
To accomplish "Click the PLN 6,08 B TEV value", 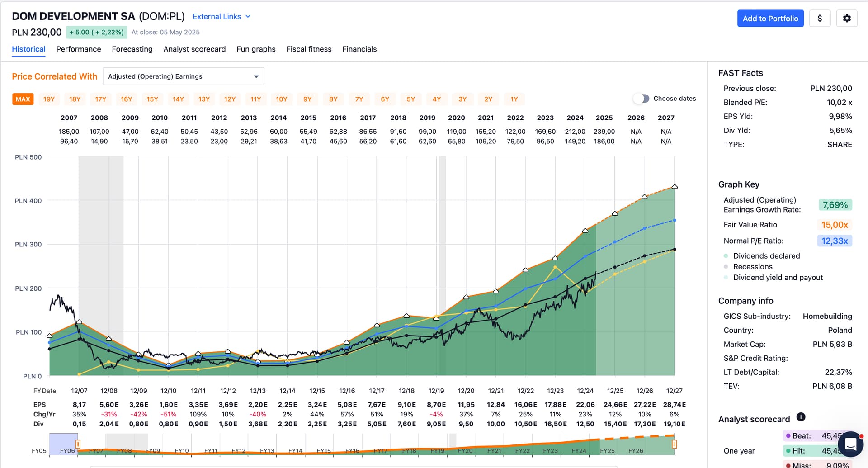I will (x=832, y=387).
